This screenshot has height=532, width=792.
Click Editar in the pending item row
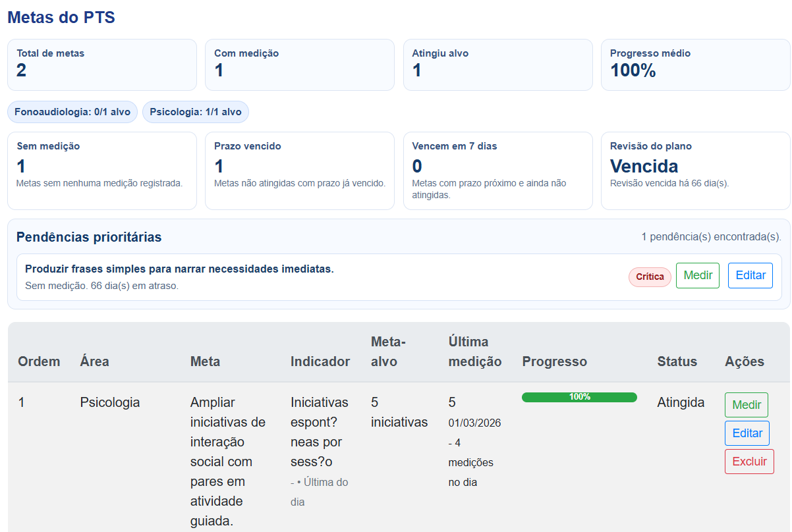pyautogui.click(x=750, y=275)
